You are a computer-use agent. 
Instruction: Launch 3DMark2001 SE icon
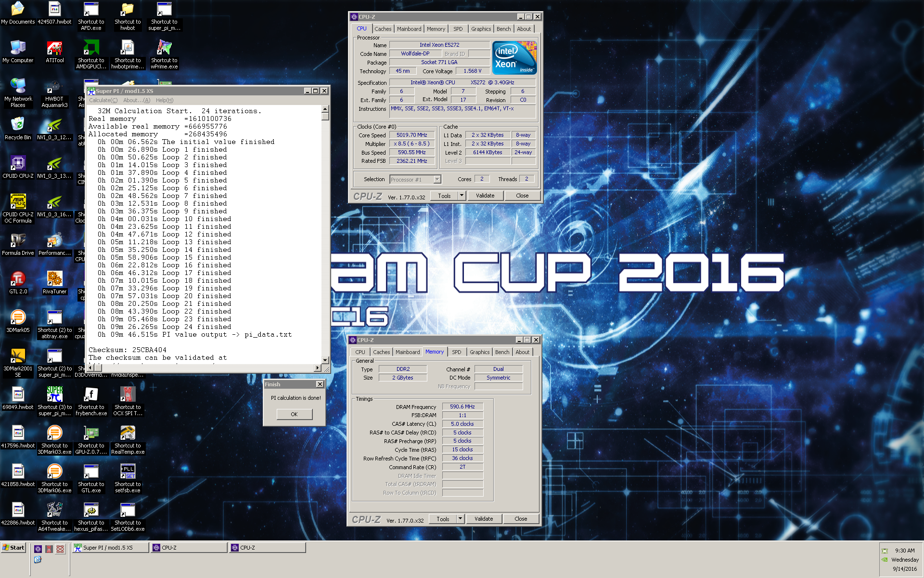tap(18, 363)
